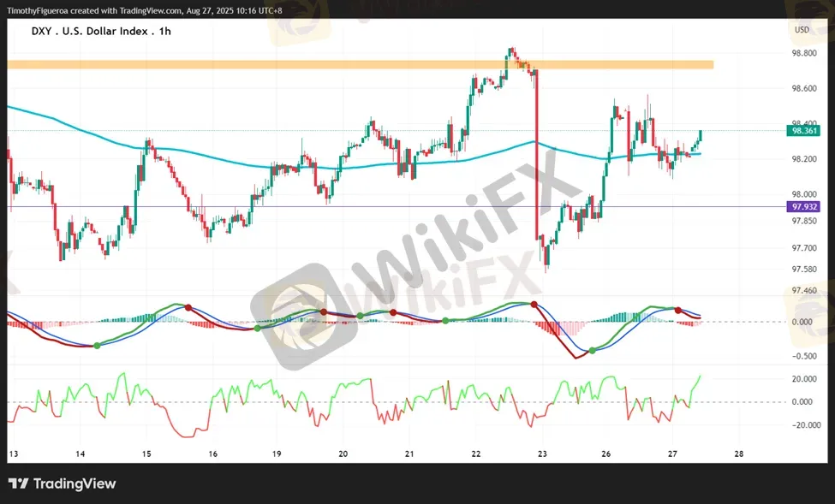Click the purple 97.932 price label
The height and width of the screenshot is (504, 835).
pos(803,207)
